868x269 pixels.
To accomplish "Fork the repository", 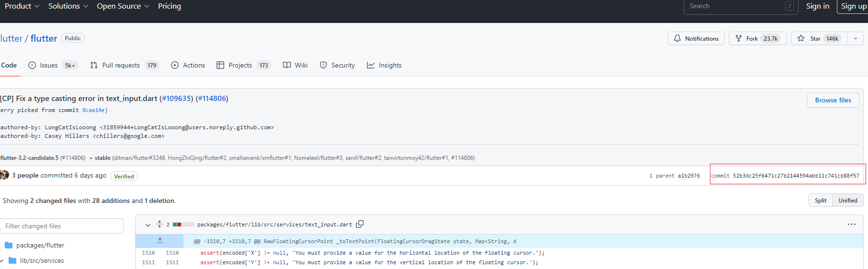I will [757, 38].
